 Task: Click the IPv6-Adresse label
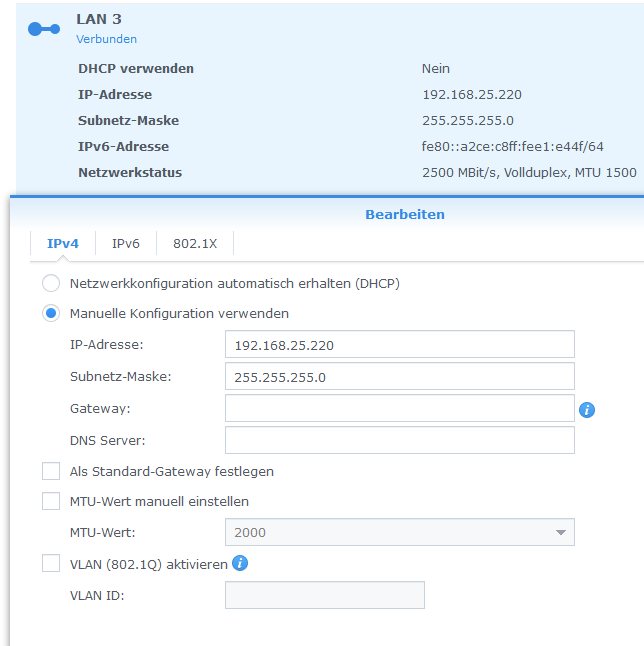(123, 147)
